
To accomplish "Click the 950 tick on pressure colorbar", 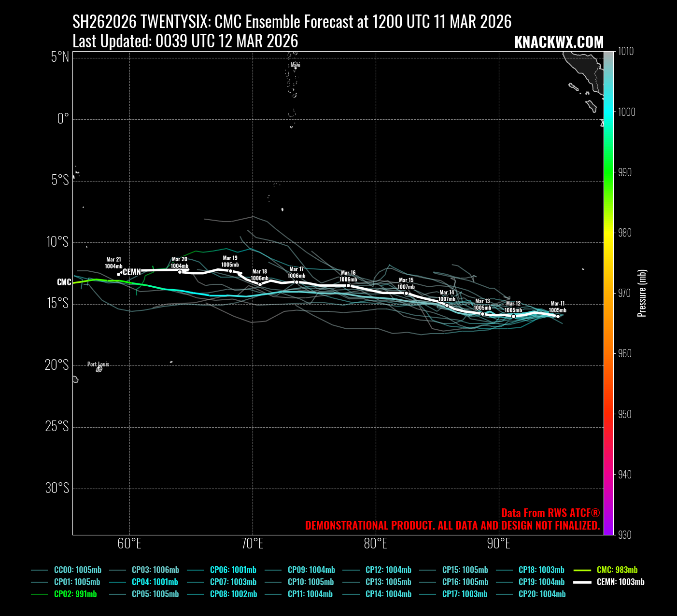I will [626, 414].
